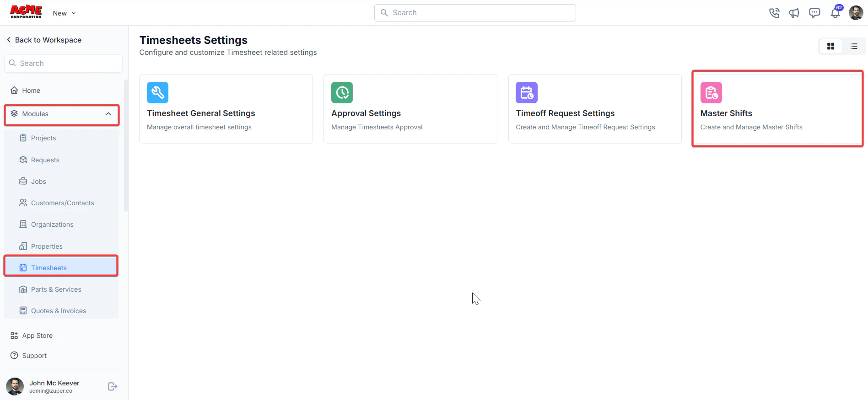Open Timesheet General Settings card
Image resolution: width=868 pixels, height=400 pixels.
(226, 109)
